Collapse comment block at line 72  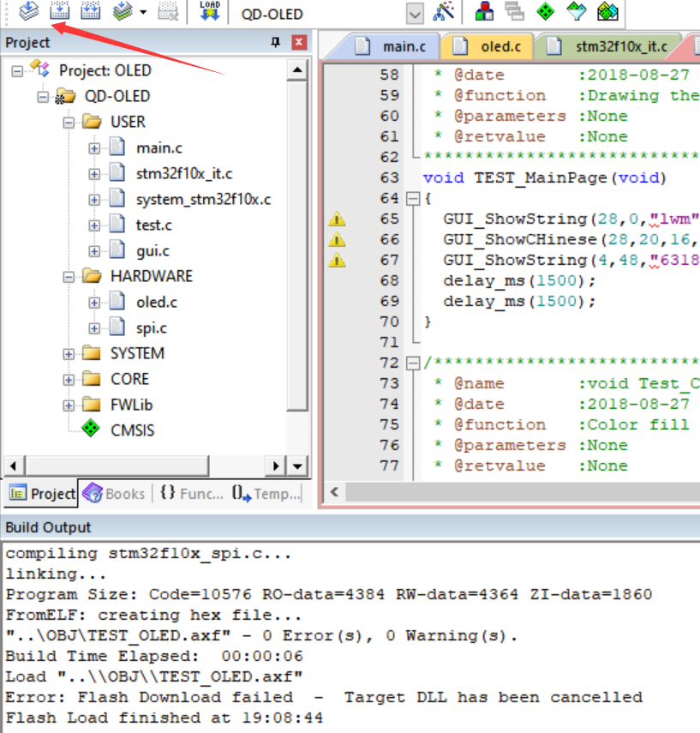[413, 363]
